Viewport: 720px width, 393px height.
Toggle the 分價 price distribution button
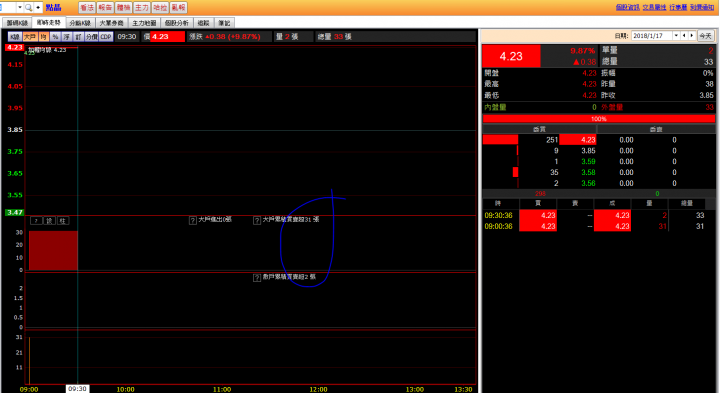[92, 37]
